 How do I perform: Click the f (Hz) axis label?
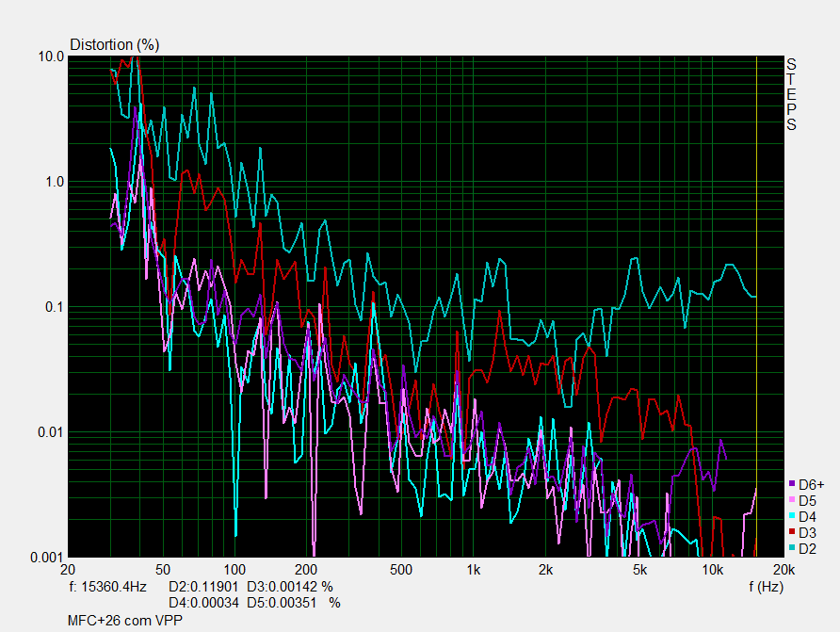[766, 587]
